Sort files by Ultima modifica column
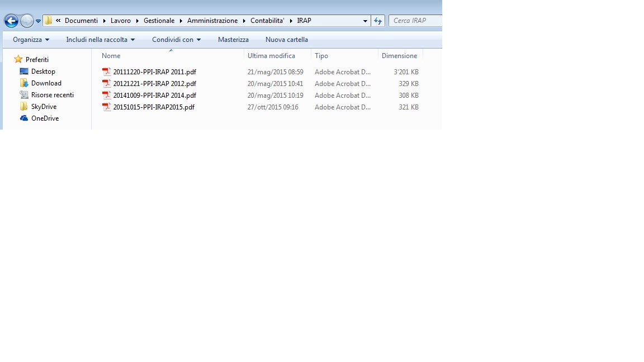This screenshot has height=362, width=644. click(x=271, y=56)
